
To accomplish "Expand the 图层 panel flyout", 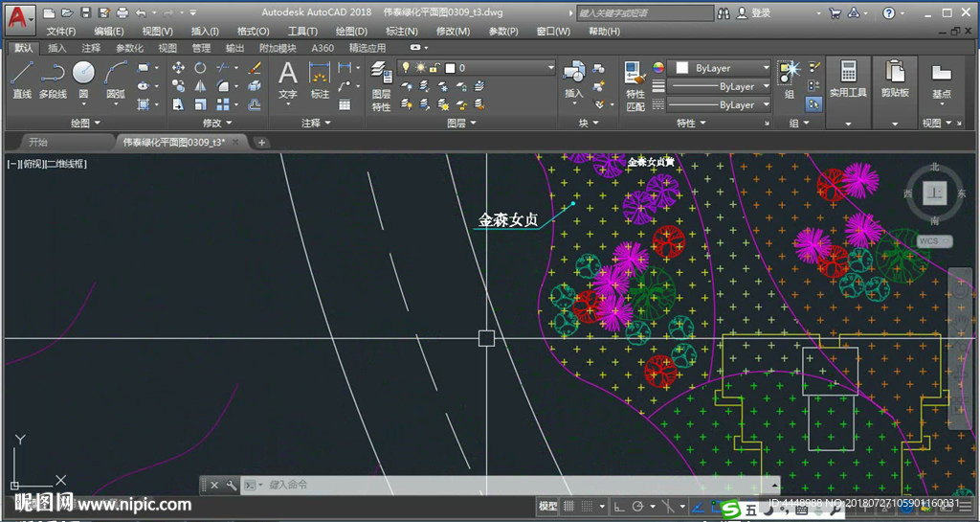I will pos(461,124).
